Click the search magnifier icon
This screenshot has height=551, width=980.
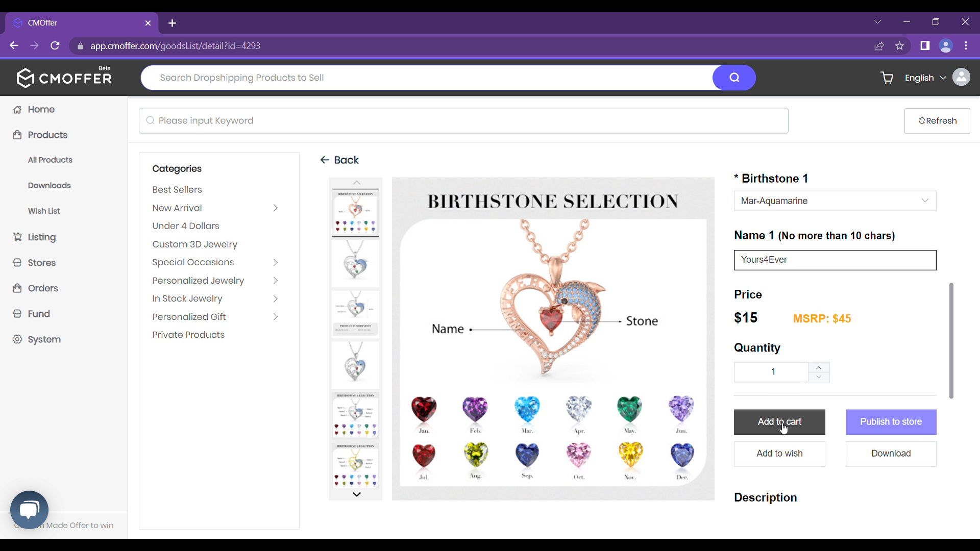(x=733, y=78)
